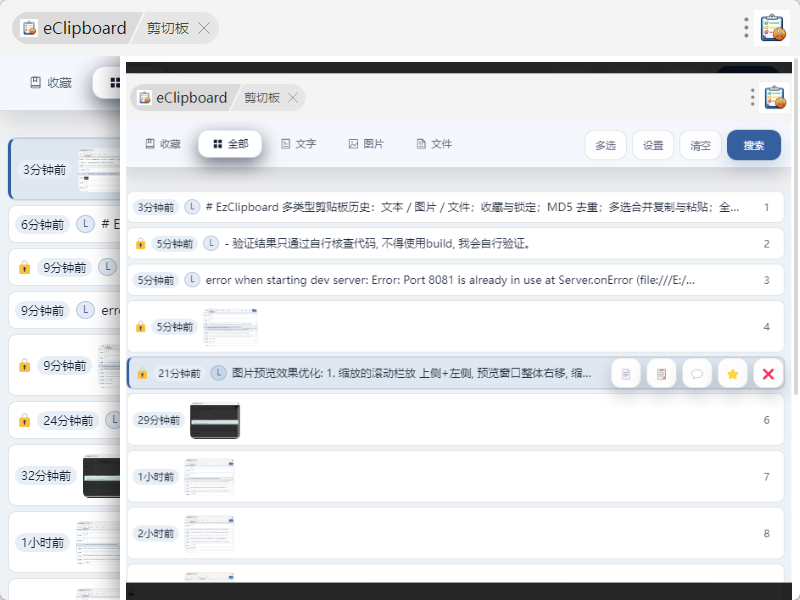Switch to the inner '文字' tab
800x600 pixels.
(x=298, y=144)
